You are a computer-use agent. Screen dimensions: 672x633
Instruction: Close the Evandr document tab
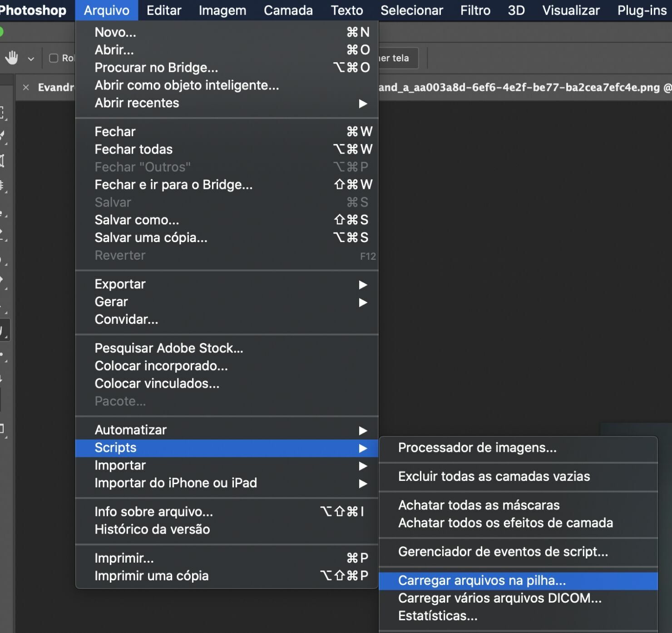pos(26,87)
